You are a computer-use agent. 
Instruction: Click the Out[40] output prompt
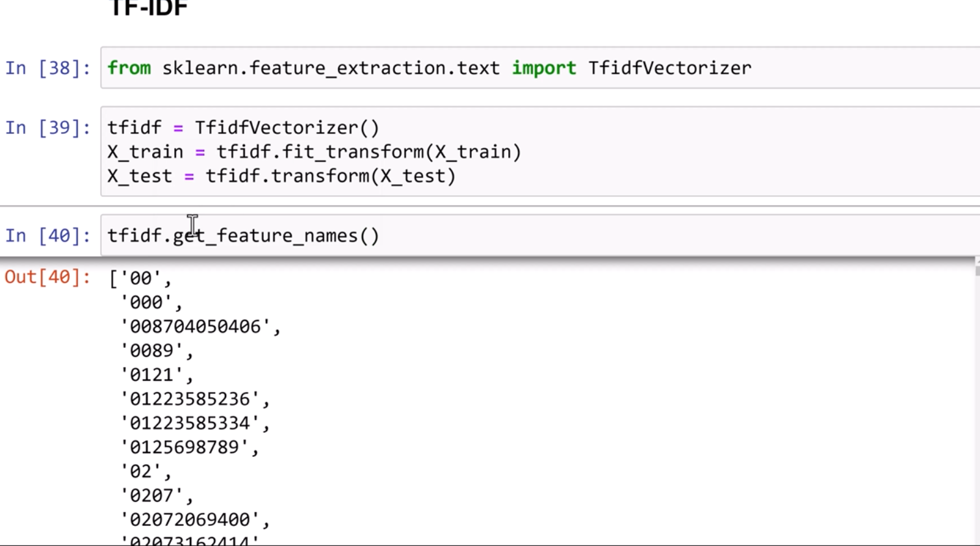click(47, 278)
